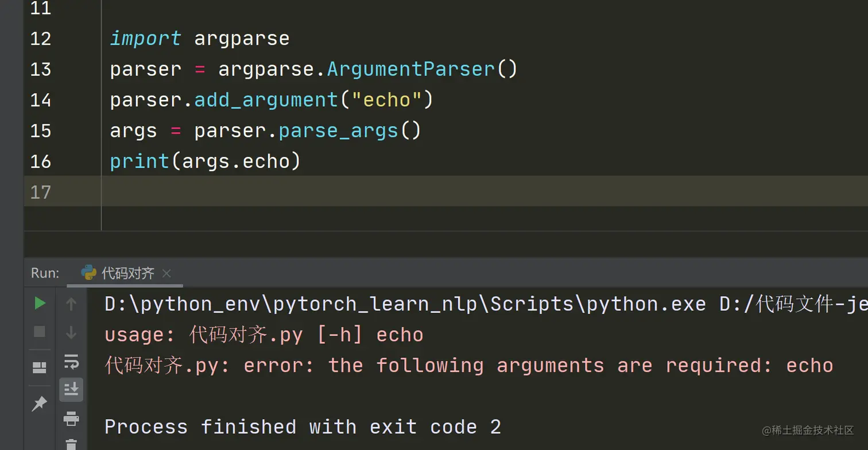This screenshot has height=450, width=868.
Task: Click the Clear All trash icon
Action: click(71, 444)
